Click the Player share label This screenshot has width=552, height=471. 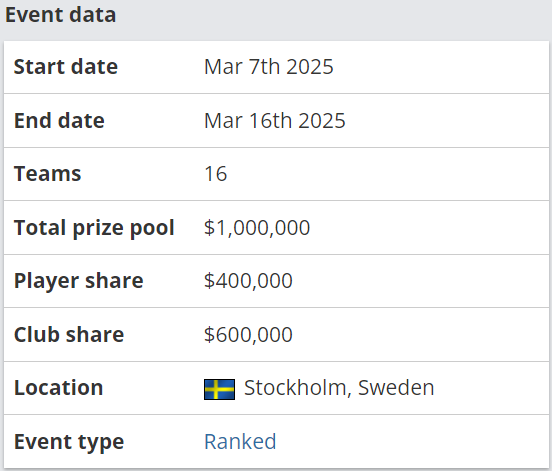coord(79,281)
